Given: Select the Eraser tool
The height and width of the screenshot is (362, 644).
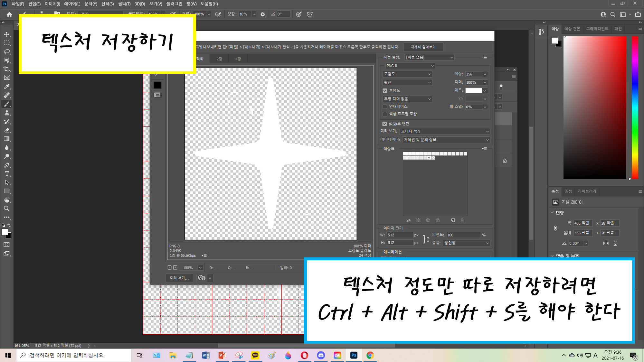Looking at the screenshot, I should coord(7,130).
